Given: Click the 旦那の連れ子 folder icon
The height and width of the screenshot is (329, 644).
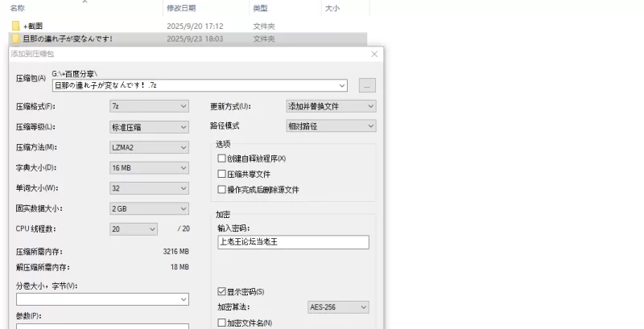Looking at the screenshot, I should (15, 39).
